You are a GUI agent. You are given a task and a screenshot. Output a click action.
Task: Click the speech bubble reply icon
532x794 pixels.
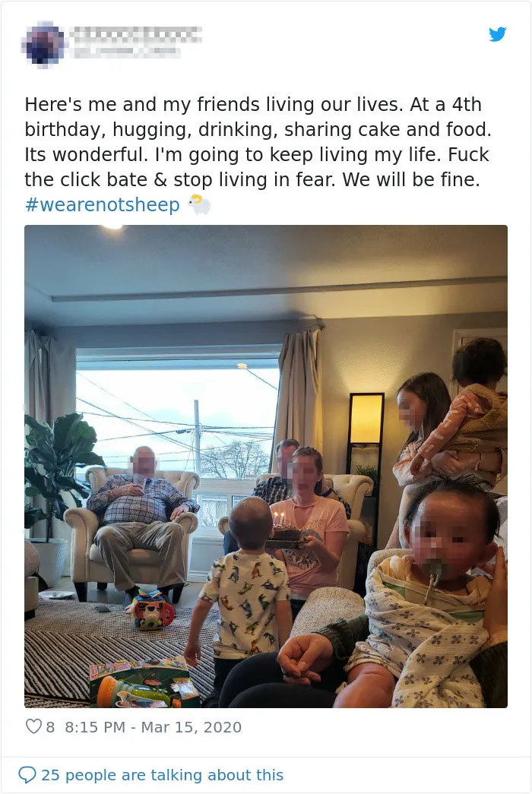27,775
